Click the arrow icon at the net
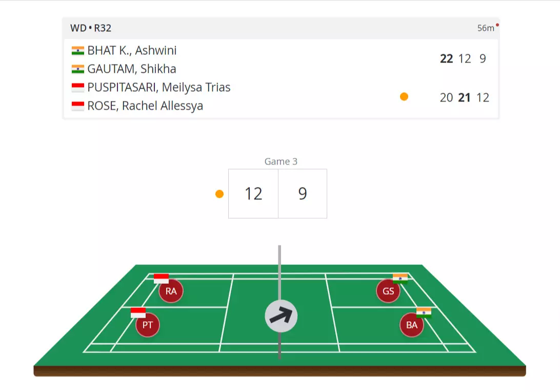Image resolution: width=560 pixels, height=392 pixels. coord(281,316)
